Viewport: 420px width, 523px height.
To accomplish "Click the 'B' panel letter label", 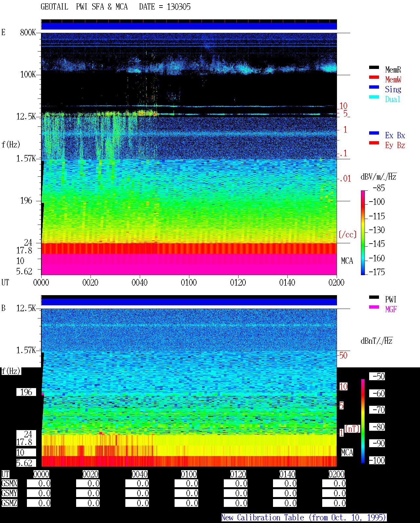I will [x=3, y=308].
